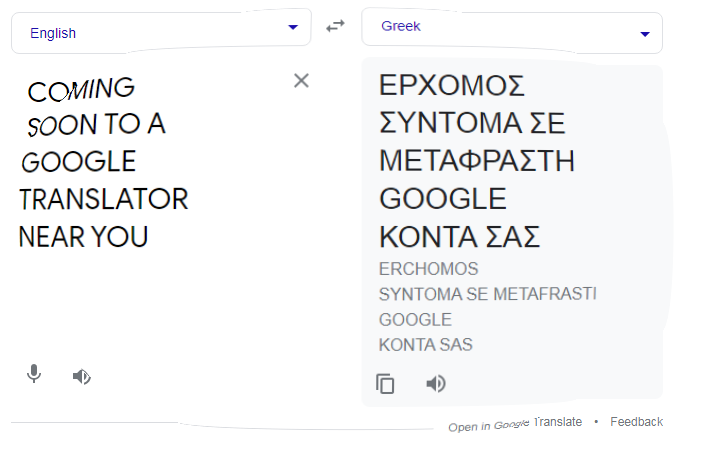
Task: Send Feedback via the Feedback link
Action: pyautogui.click(x=636, y=422)
